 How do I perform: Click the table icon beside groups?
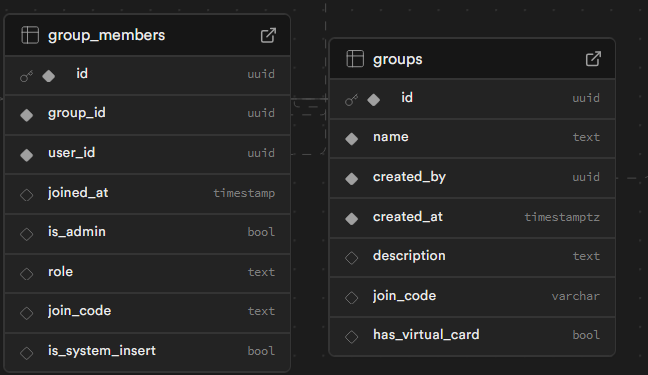pos(355,59)
